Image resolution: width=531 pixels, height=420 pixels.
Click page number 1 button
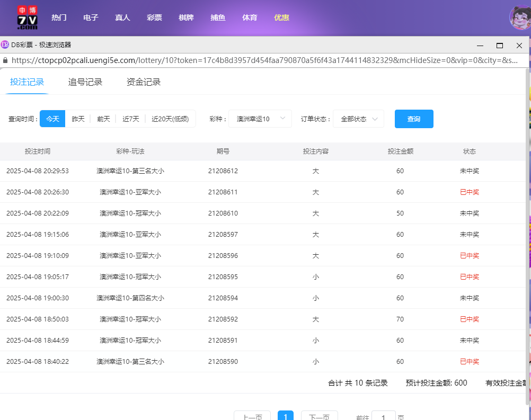tap(286, 416)
